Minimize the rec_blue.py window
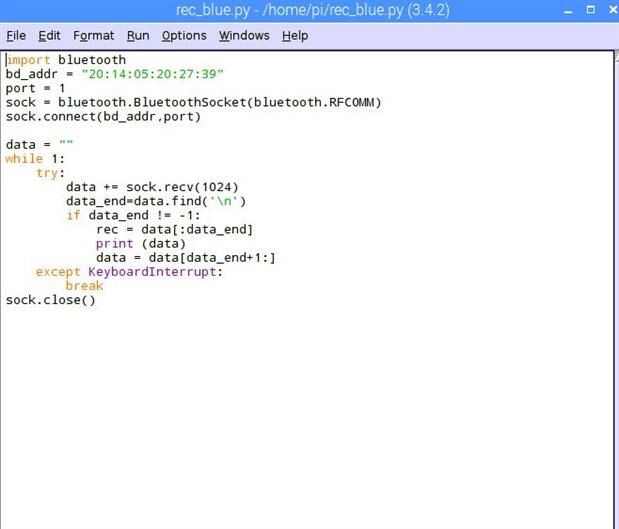Image resolution: width=619 pixels, height=529 pixels. [x=568, y=10]
